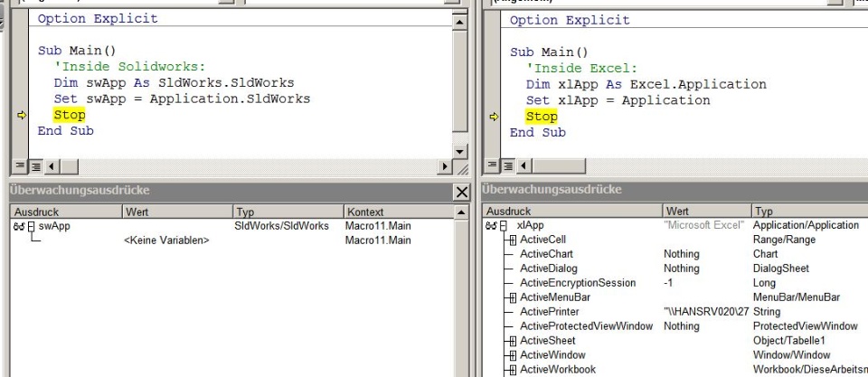Click the <Keine Variablen> entry
The width and height of the screenshot is (868, 377).
166,240
